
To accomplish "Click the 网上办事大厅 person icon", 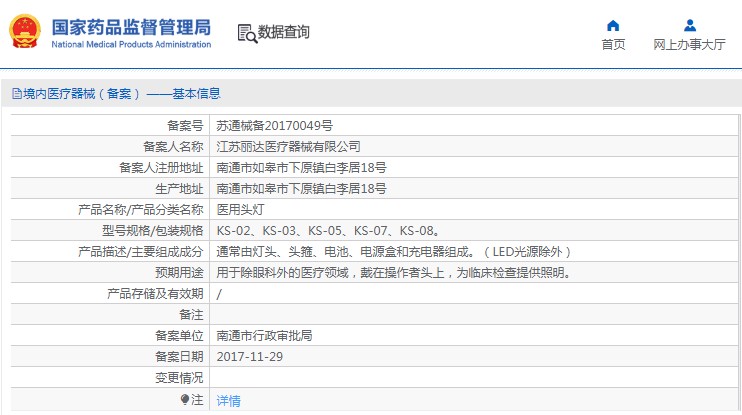I will (689, 25).
